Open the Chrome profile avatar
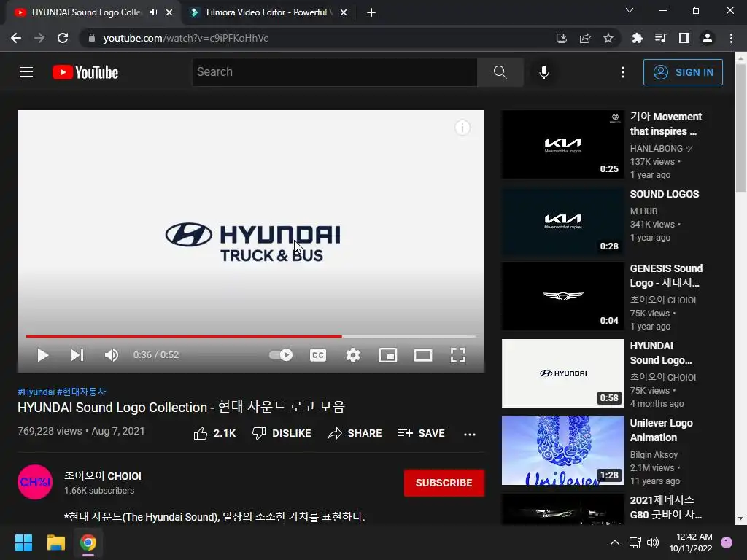This screenshot has width=747, height=560. [708, 38]
